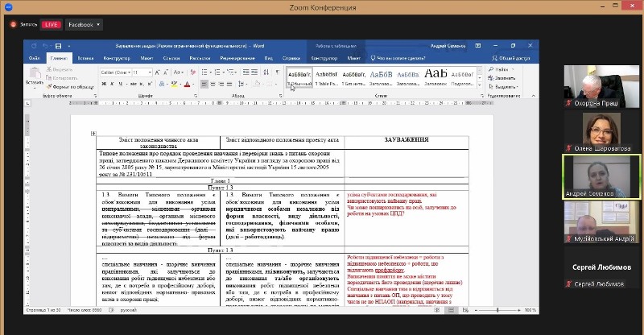
Task: Open Выделить (Select) dropdown
Action: pos(504,87)
